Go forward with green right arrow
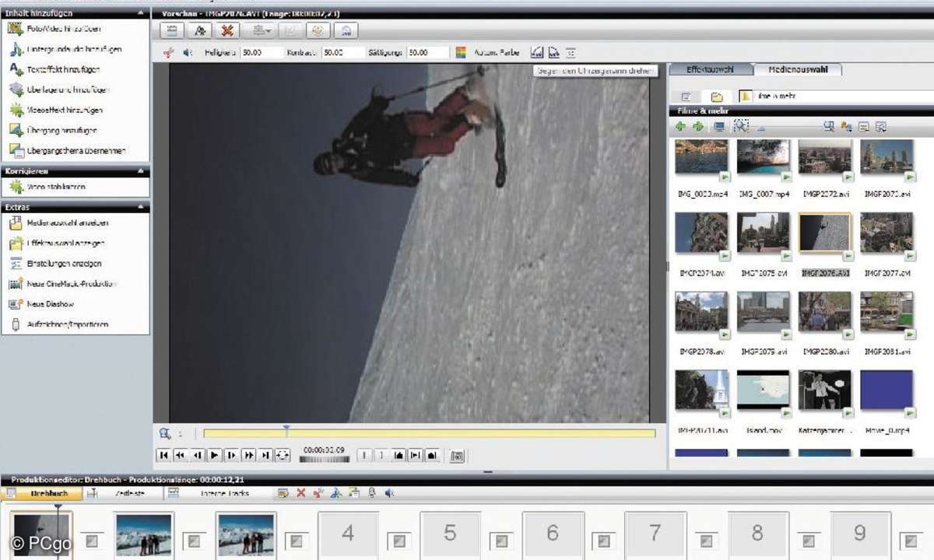The width and height of the screenshot is (934, 560). point(698,126)
